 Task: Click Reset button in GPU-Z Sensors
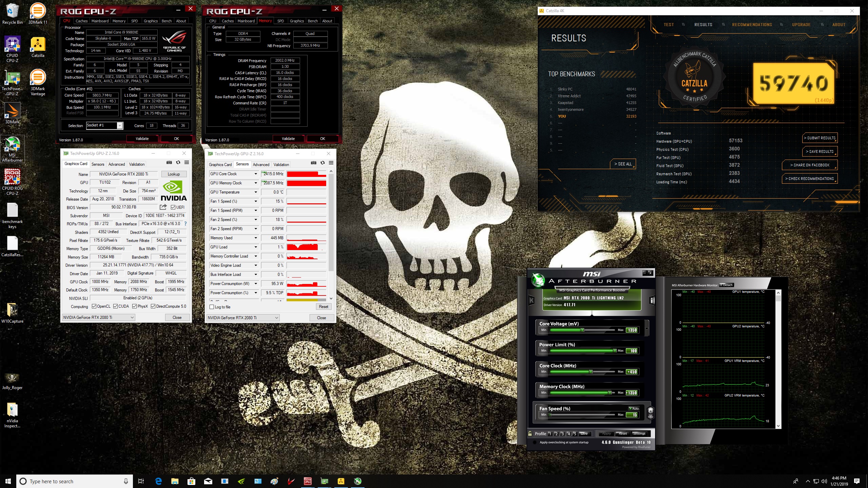tap(323, 307)
